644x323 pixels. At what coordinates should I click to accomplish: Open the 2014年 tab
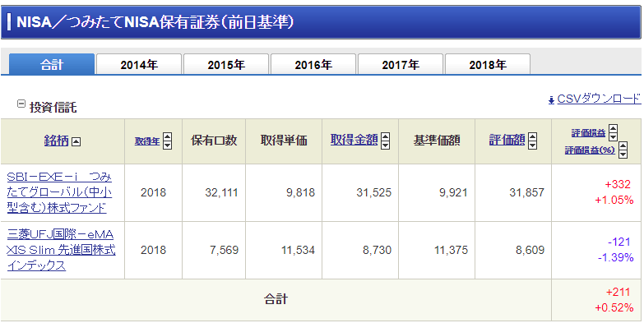point(139,64)
